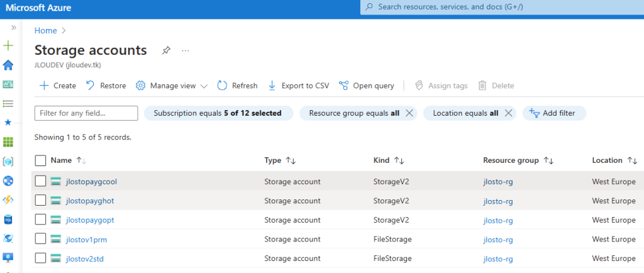Screen dimensions: 644x273
Task: Remove the Location filter with X
Action: point(508,113)
